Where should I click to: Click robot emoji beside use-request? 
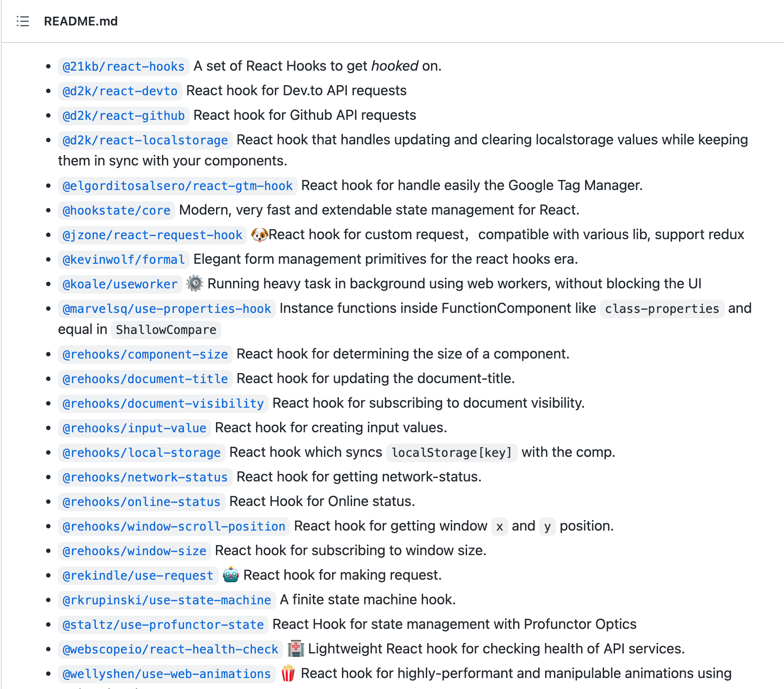click(x=230, y=575)
